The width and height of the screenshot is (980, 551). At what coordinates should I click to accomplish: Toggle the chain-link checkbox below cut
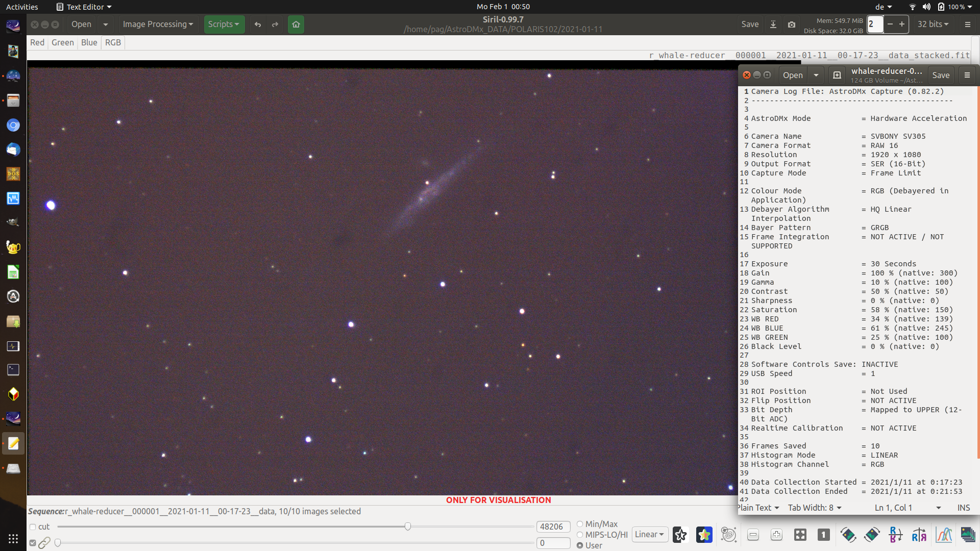click(x=33, y=543)
